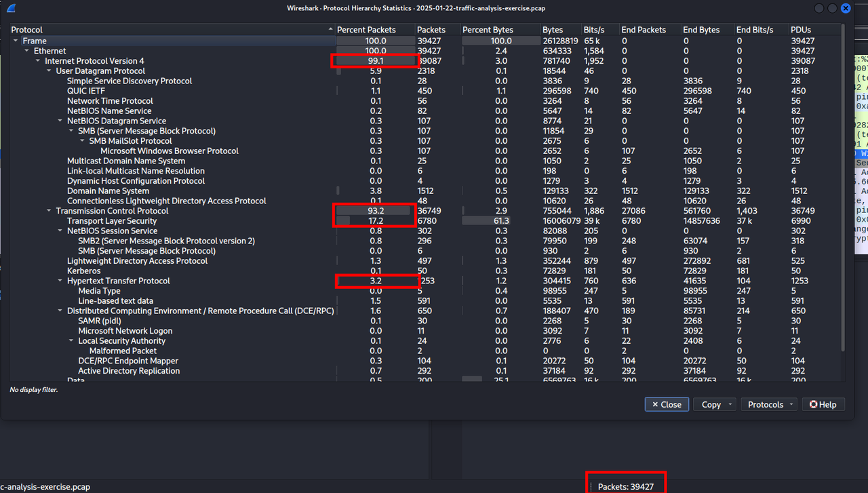Select the DCE/RPC Endpoint Mapper row

pos(425,361)
